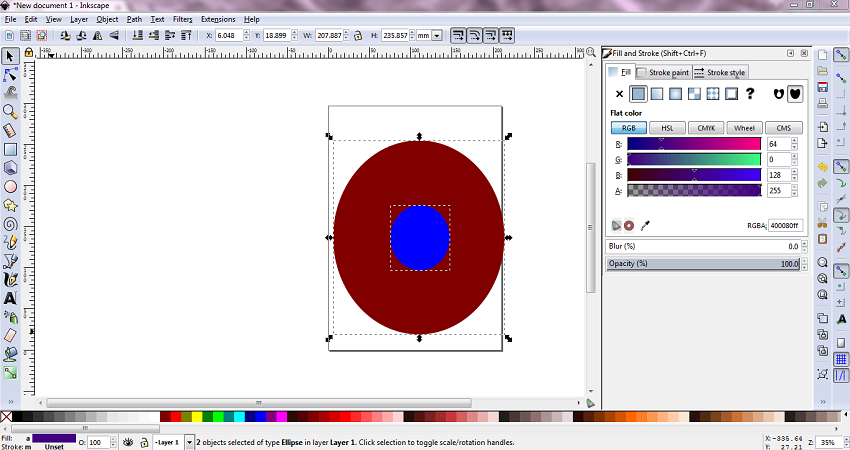Click flip horizontal icon
Viewport: 850px width, 450px height.
tap(98, 35)
